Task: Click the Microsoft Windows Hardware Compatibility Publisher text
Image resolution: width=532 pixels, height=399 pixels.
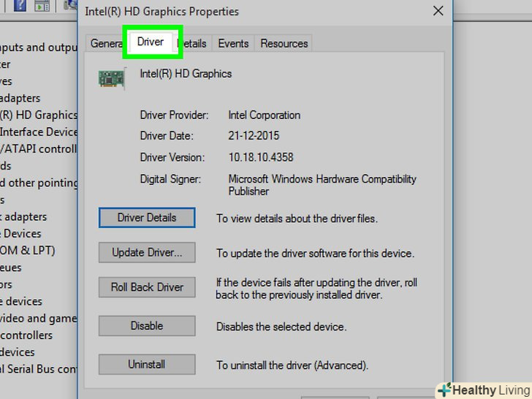Action: point(322,185)
